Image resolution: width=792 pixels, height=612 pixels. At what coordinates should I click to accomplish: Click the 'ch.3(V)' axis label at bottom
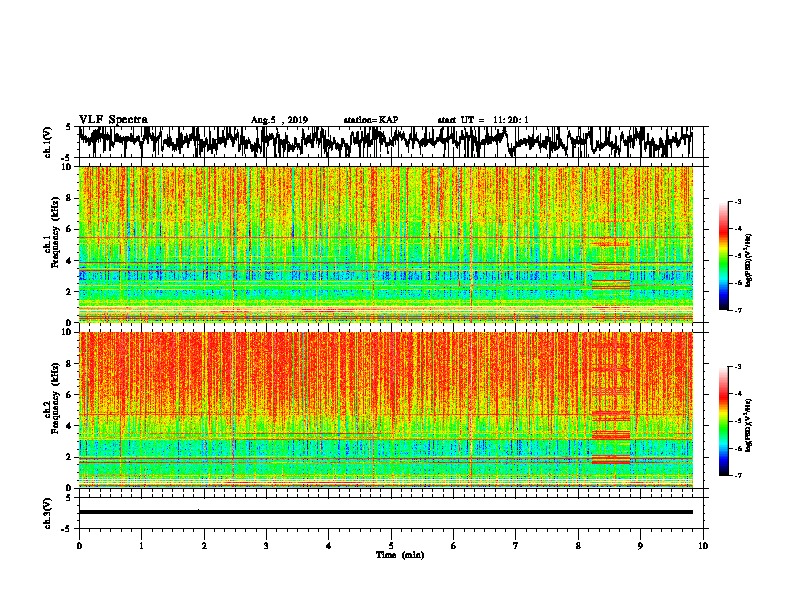click(48, 513)
